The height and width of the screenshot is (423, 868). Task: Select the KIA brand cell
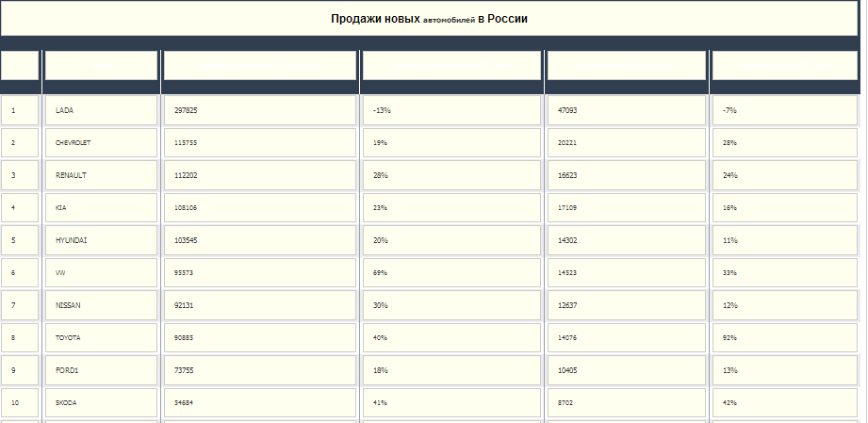pyautogui.click(x=101, y=207)
